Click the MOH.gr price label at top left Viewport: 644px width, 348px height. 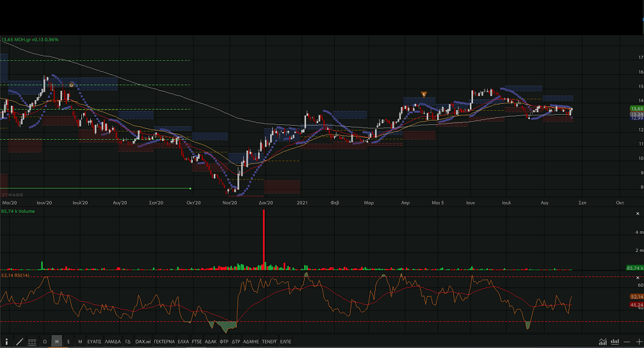tap(29, 40)
